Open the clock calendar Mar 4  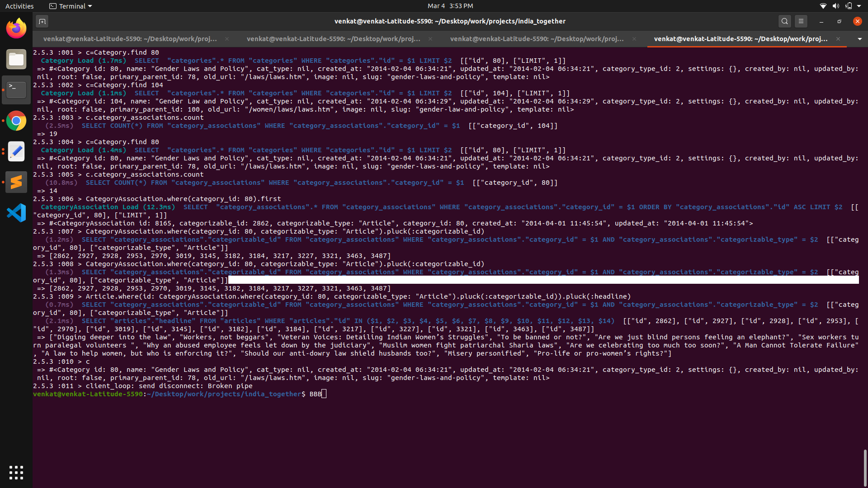point(450,6)
